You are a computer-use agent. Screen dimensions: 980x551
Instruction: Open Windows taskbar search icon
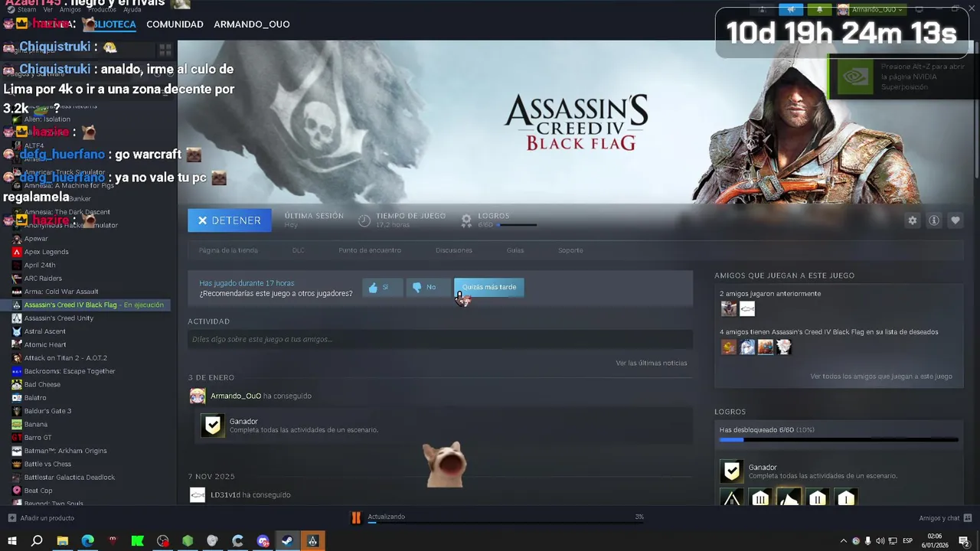(x=37, y=541)
